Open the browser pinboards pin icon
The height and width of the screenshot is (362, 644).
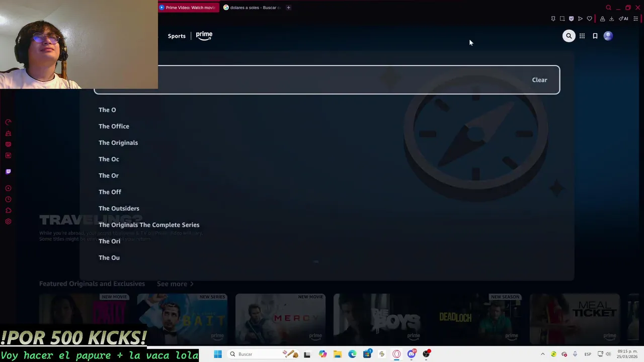tap(553, 19)
